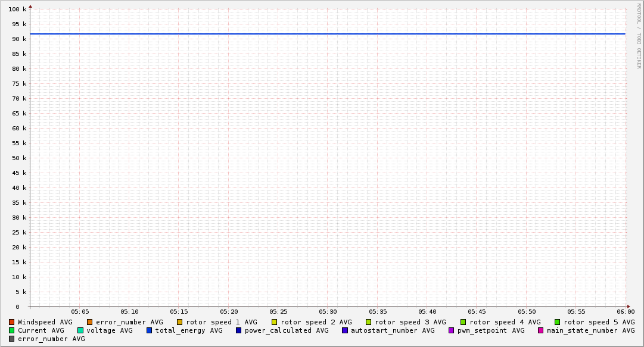Select the rotor speed 1 AVG swatch
644x347 pixels.
(x=180, y=322)
